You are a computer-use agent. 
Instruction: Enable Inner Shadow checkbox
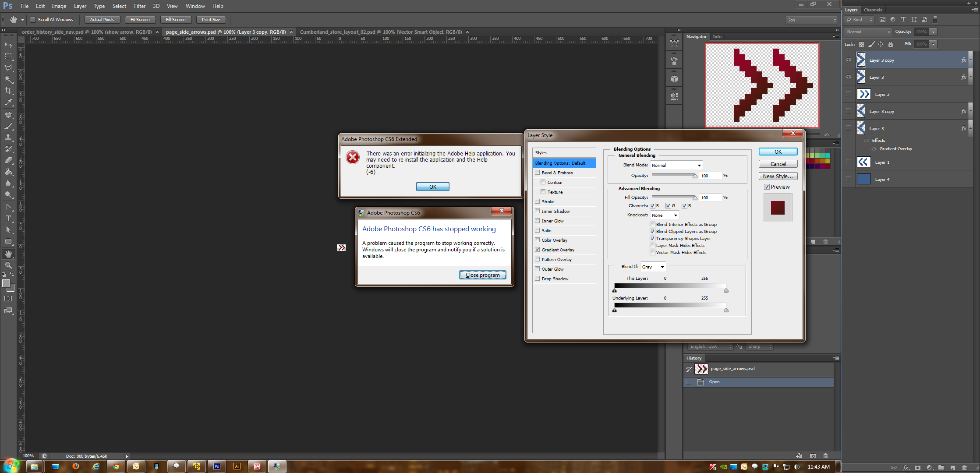[538, 211]
